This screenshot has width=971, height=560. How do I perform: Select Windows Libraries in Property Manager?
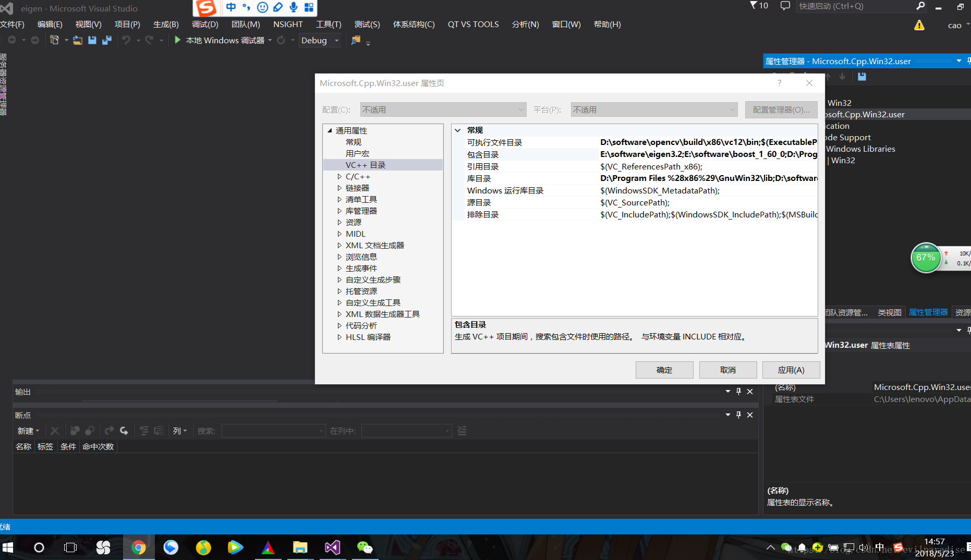(860, 149)
